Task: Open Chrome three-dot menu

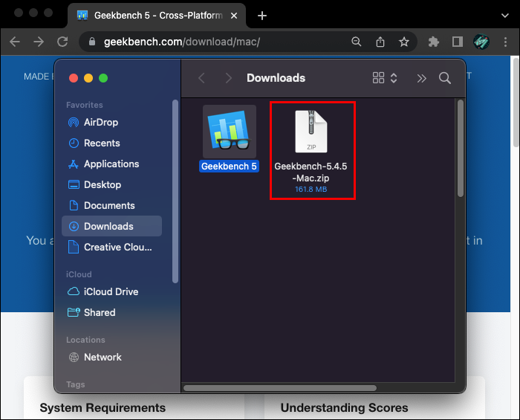Action: (x=505, y=42)
